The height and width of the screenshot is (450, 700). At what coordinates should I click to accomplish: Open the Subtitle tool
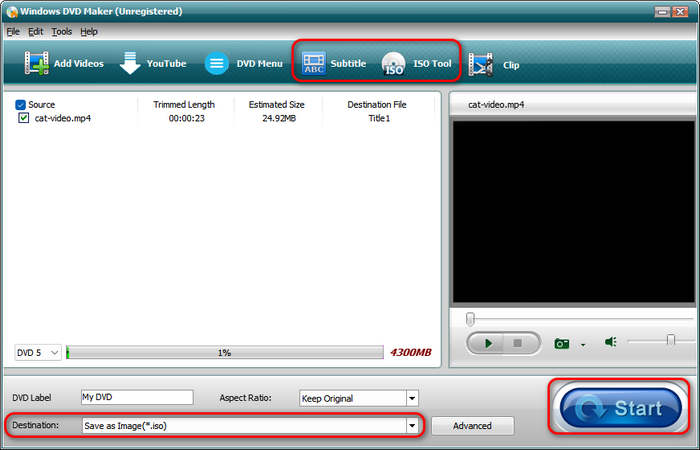point(333,63)
